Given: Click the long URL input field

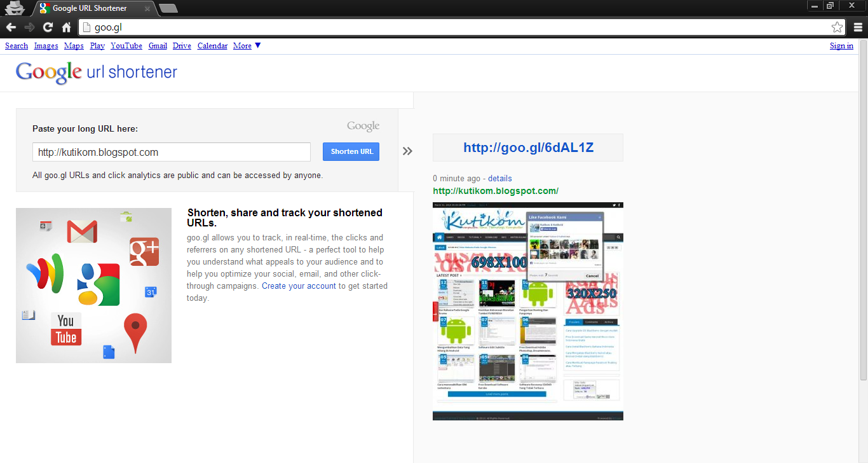Looking at the screenshot, I should [172, 152].
